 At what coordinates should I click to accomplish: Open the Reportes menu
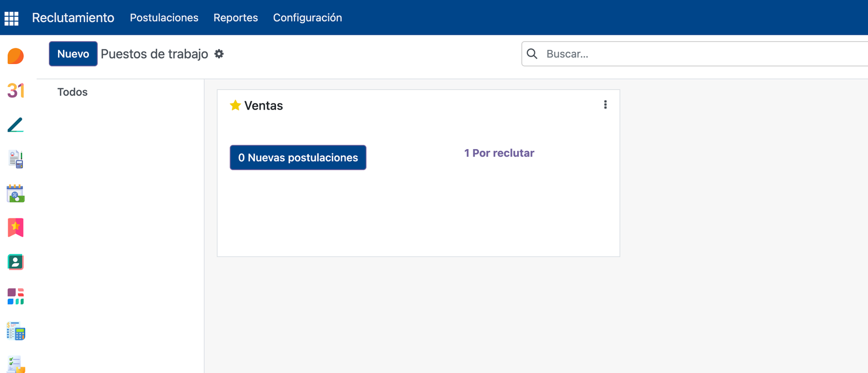pos(235,18)
